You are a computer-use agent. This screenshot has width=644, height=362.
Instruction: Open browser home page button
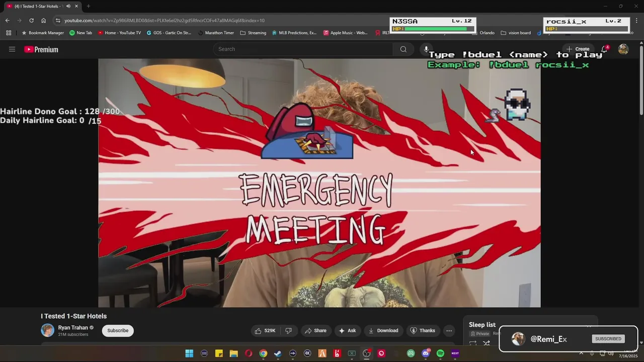tap(44, 21)
